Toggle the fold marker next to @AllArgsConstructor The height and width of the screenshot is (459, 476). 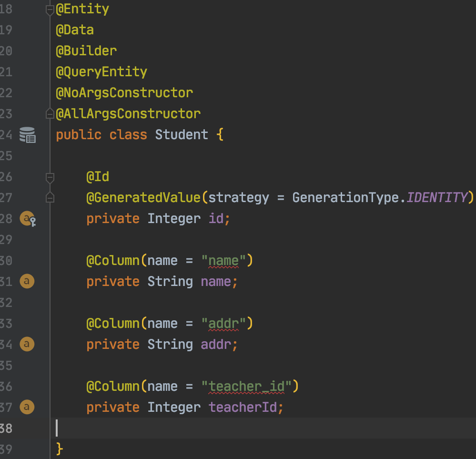click(50, 114)
